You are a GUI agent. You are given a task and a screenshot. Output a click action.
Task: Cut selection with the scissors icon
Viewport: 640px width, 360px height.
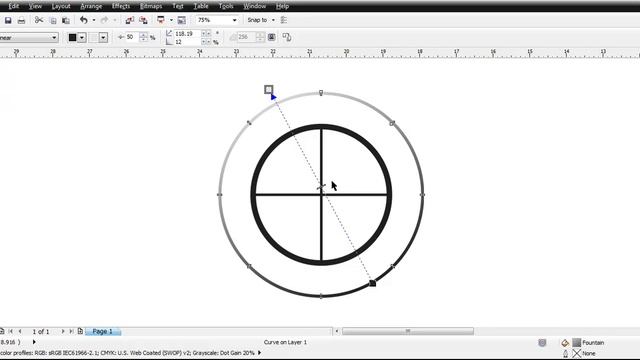point(39,20)
